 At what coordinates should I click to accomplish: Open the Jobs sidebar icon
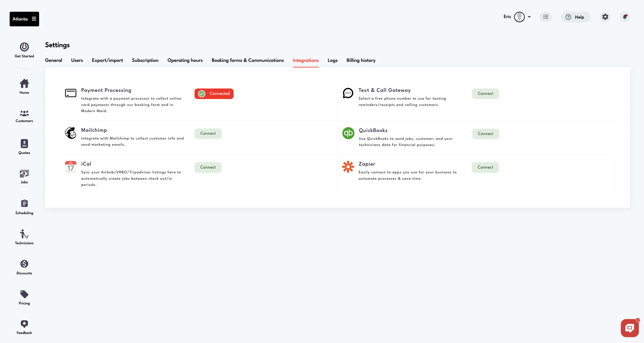[x=24, y=173]
